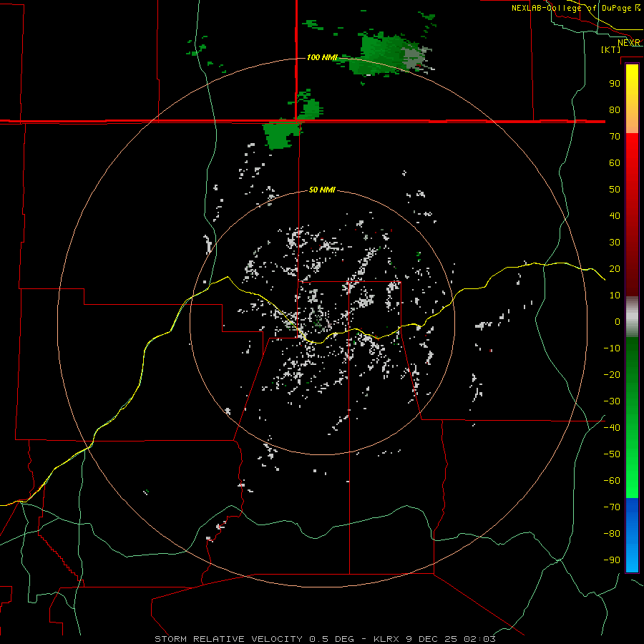Click the 30 value on the velocity scale

click(615, 243)
